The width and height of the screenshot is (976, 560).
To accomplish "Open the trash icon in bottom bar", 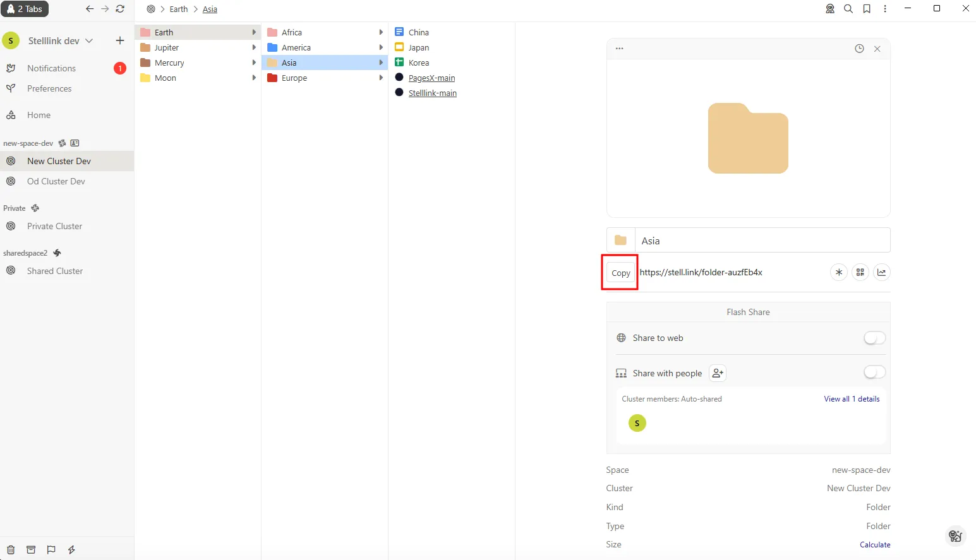I will (11, 550).
